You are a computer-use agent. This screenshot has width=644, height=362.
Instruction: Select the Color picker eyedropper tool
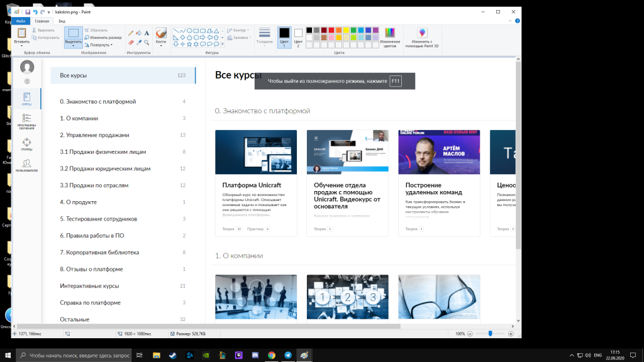pyautogui.click(x=139, y=42)
